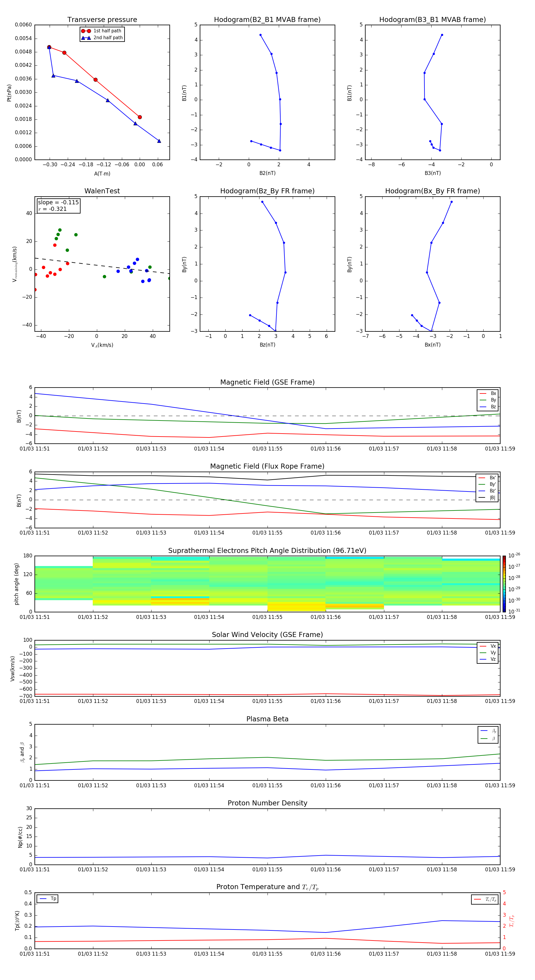Viewport: 535px width, 980px height.
Task: Click the '|B|' legend entry
Action: (x=487, y=498)
